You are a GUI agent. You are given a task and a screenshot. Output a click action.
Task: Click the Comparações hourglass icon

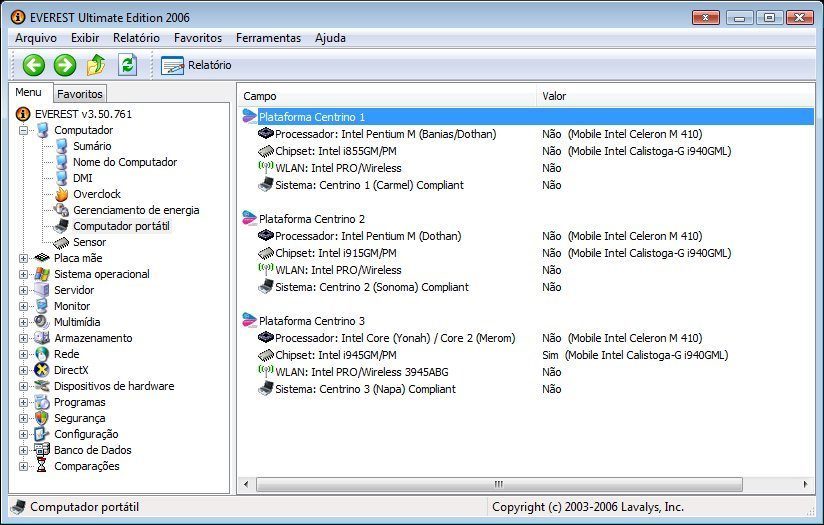42,466
